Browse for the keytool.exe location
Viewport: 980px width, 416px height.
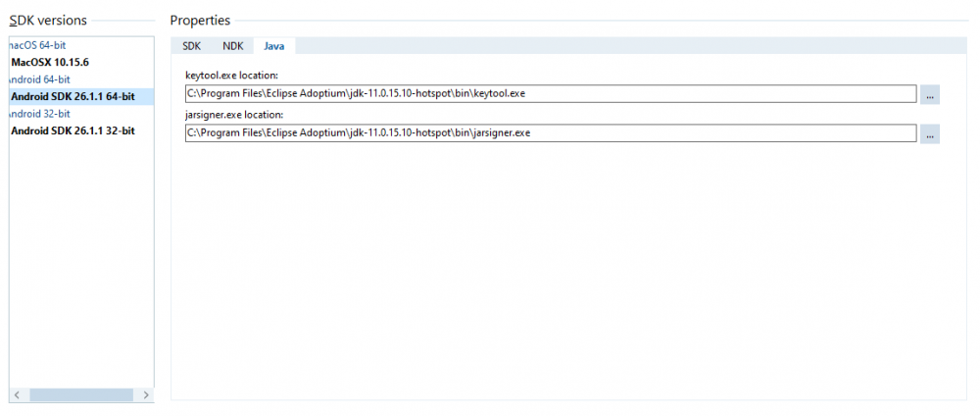tap(929, 95)
